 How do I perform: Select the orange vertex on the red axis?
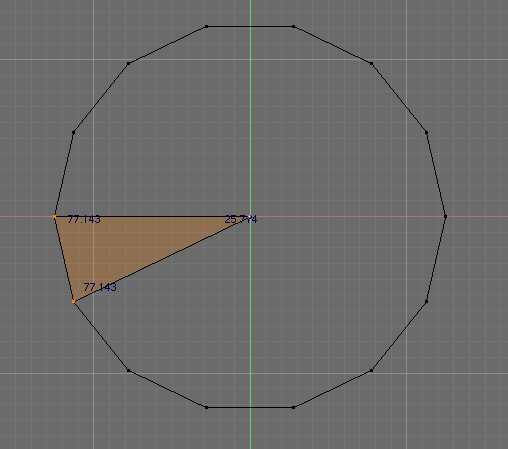pyautogui.click(x=55, y=217)
